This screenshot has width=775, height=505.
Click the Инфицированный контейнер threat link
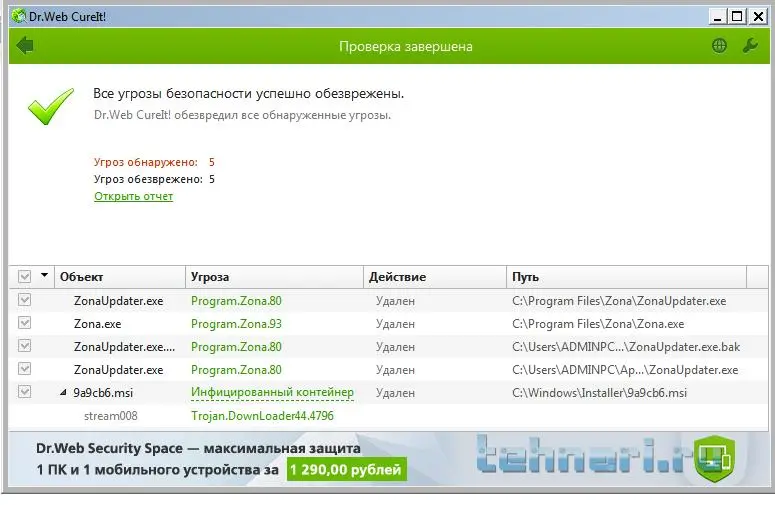click(272, 392)
